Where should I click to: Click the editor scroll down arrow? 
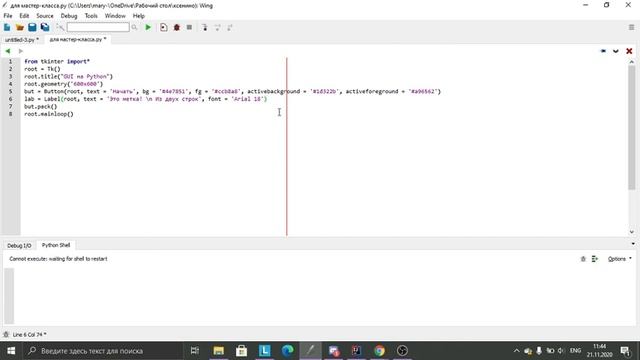(631, 232)
